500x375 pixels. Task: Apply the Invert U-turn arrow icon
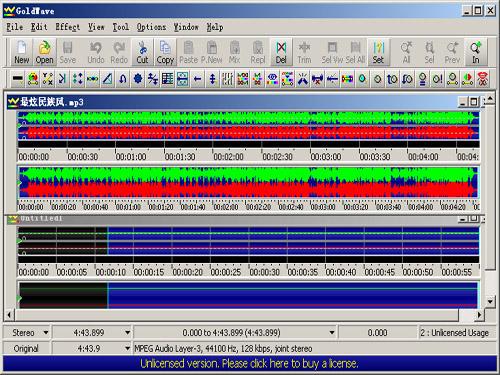[123, 79]
